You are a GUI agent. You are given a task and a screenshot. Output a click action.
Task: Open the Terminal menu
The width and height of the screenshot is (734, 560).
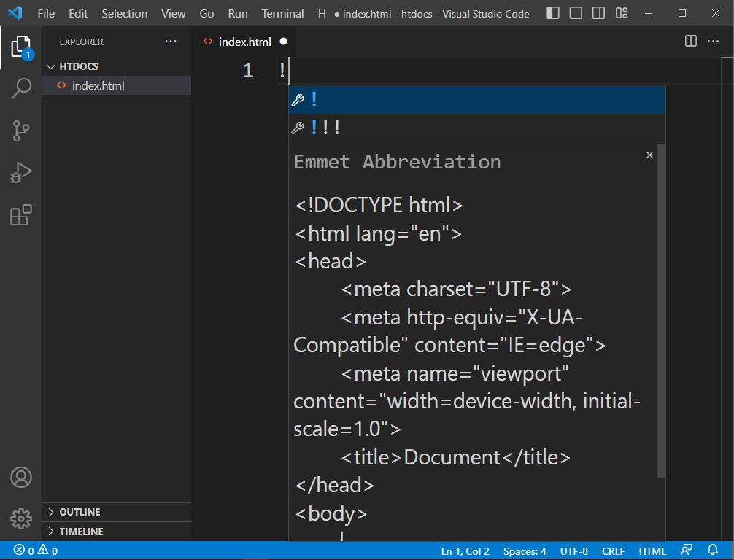[x=282, y=12]
